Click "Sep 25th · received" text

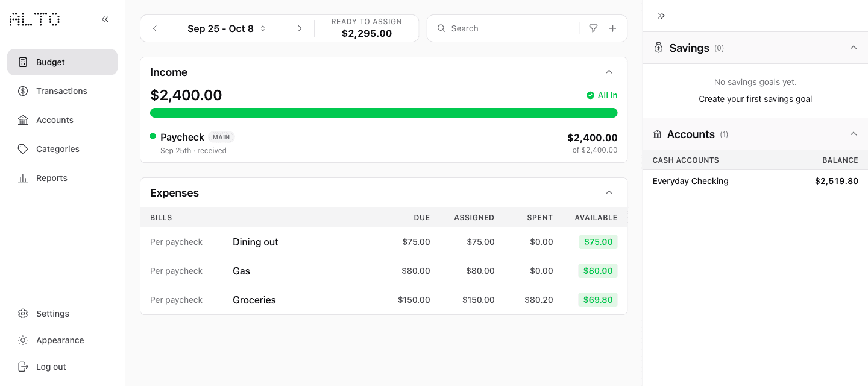coord(193,151)
